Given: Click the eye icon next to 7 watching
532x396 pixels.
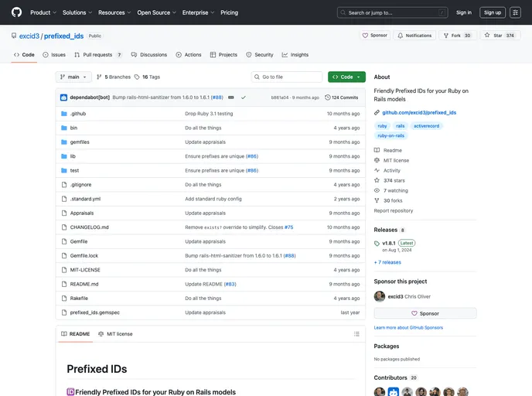Looking at the screenshot, I should 377,190.
